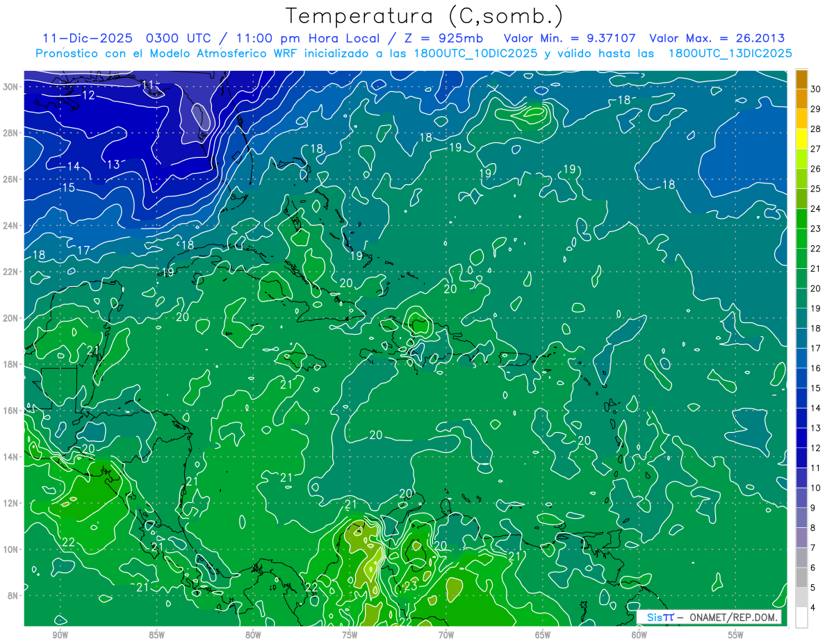Click the legend value 22

point(815,249)
